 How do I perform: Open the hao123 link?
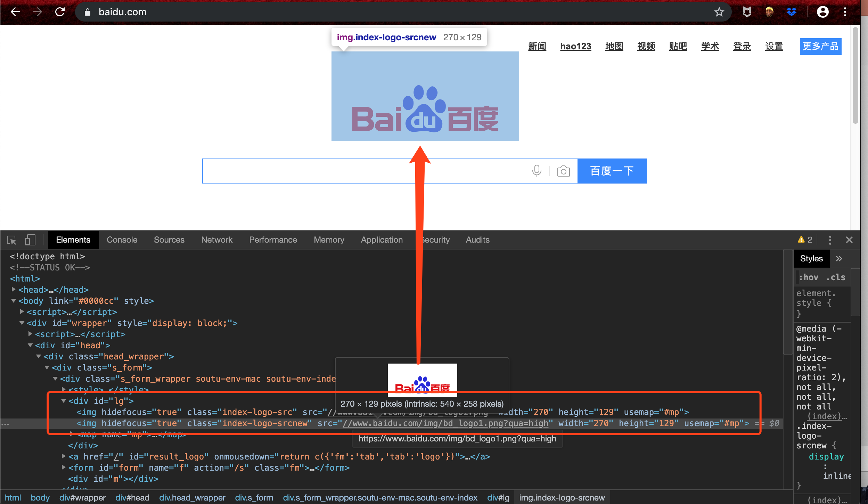pos(575,46)
